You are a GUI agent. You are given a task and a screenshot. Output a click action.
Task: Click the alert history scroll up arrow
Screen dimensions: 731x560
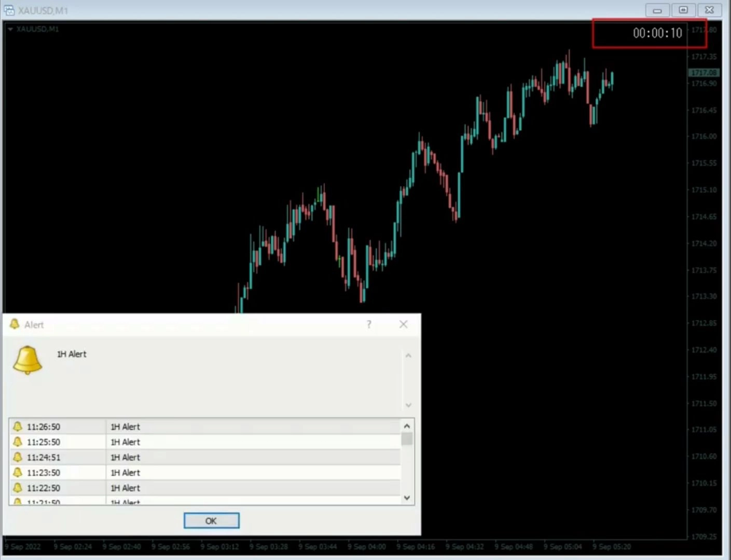click(407, 426)
